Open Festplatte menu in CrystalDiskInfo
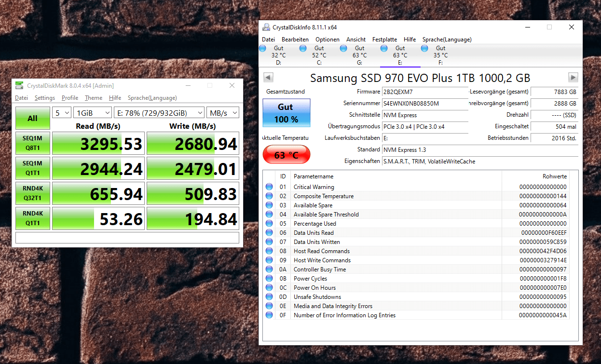The width and height of the screenshot is (601, 364). click(385, 40)
